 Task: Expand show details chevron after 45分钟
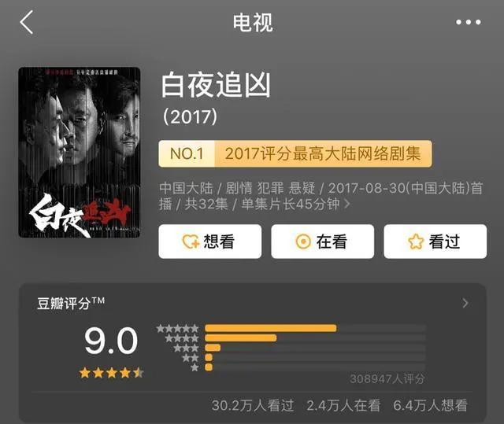tap(347, 204)
